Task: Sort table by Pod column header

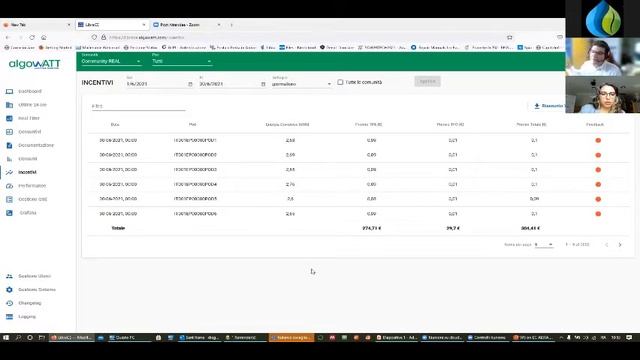Action: (x=193, y=124)
